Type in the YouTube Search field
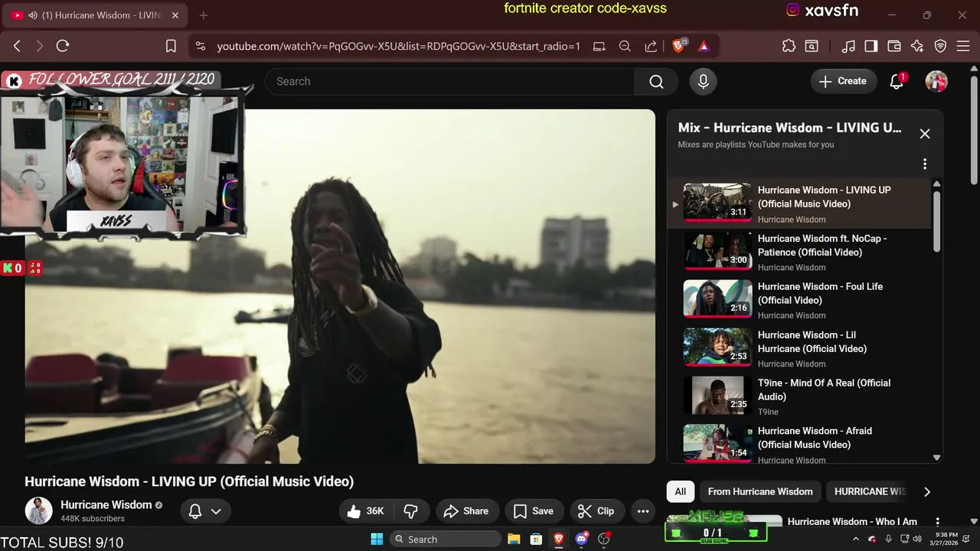Viewport: 980px width, 551px height. point(450,81)
